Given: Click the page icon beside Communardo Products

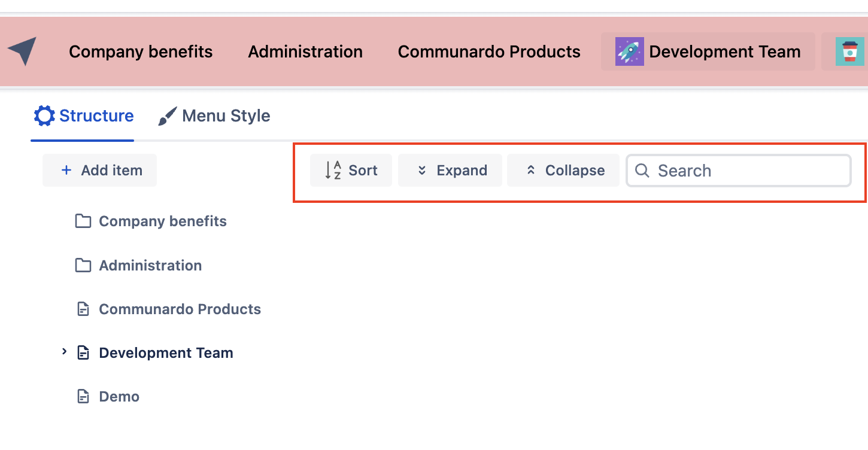Looking at the screenshot, I should (x=83, y=309).
